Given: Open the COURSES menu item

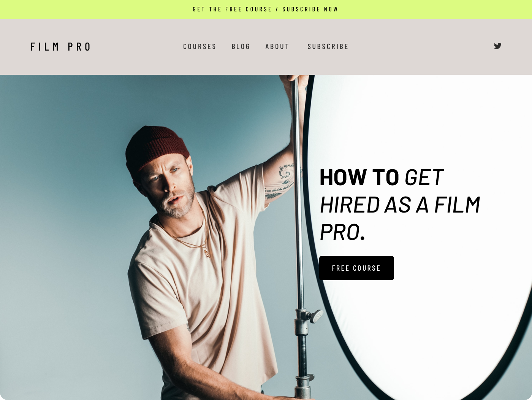Looking at the screenshot, I should [x=199, y=46].
